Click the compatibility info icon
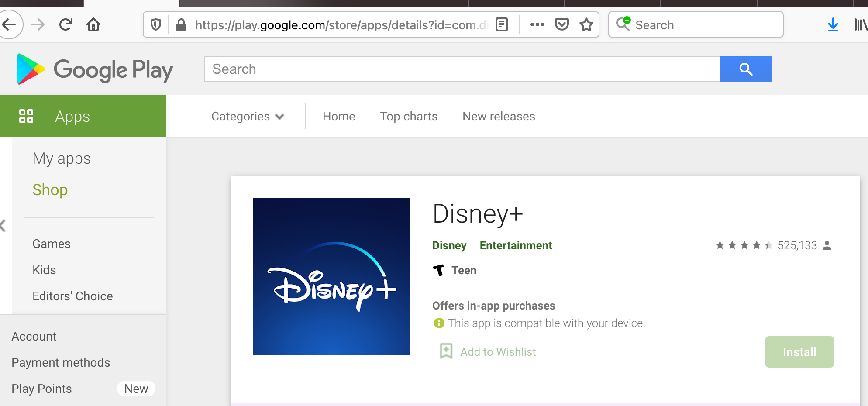 439,323
